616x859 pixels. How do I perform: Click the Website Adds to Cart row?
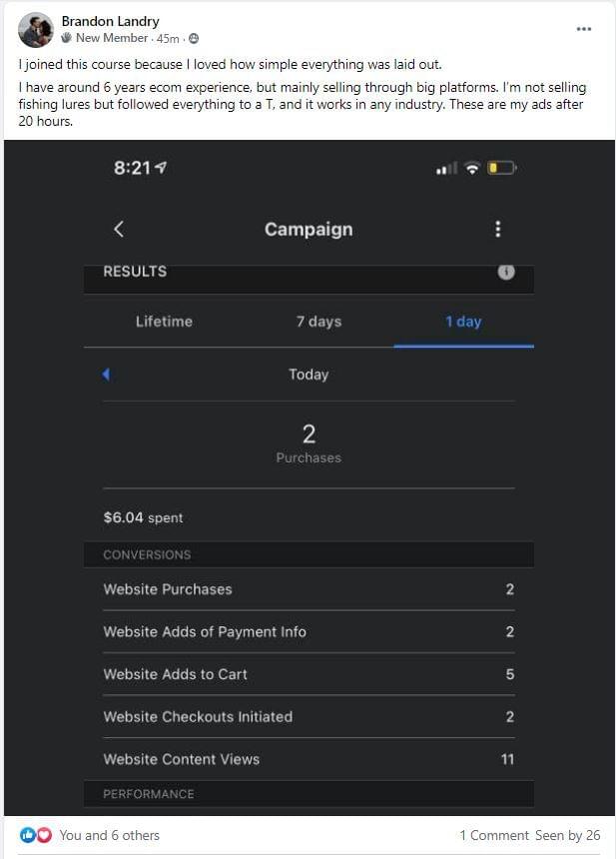[308, 674]
